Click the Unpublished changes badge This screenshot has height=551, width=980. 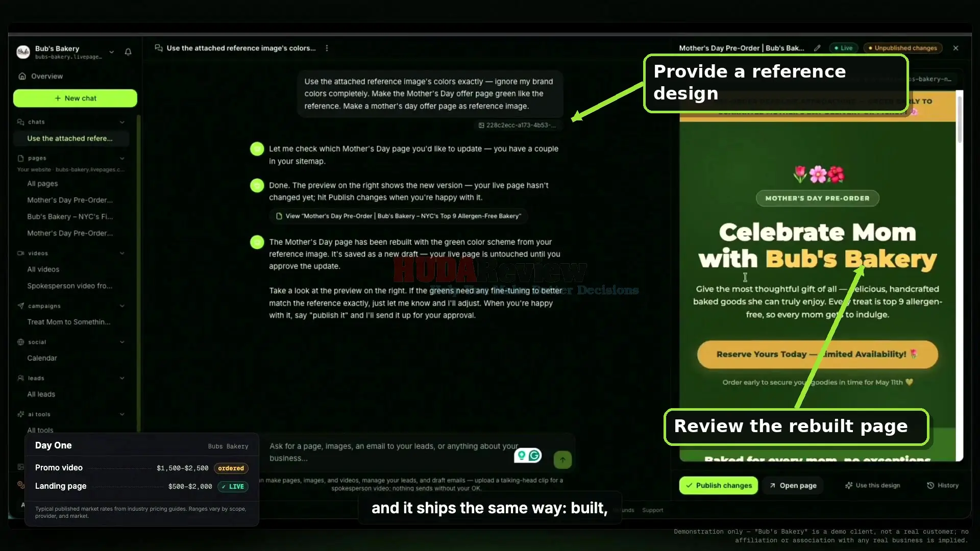click(x=903, y=48)
